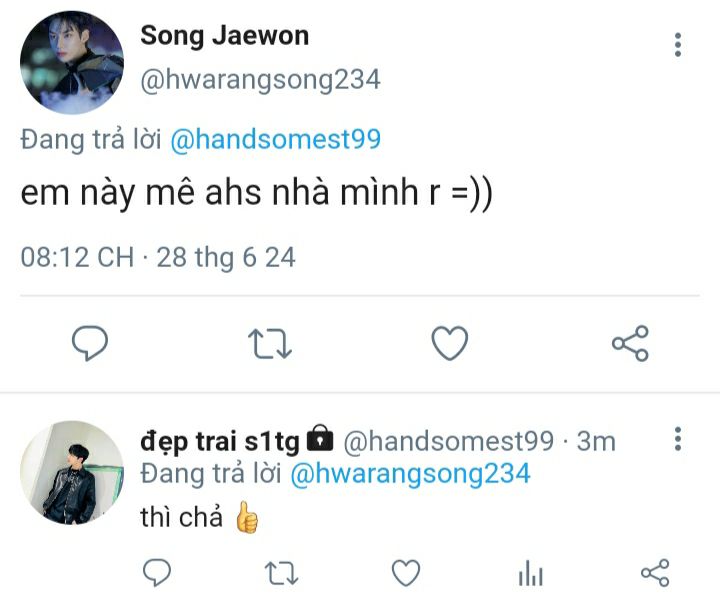Open the Song Jaewon display name

point(224,36)
